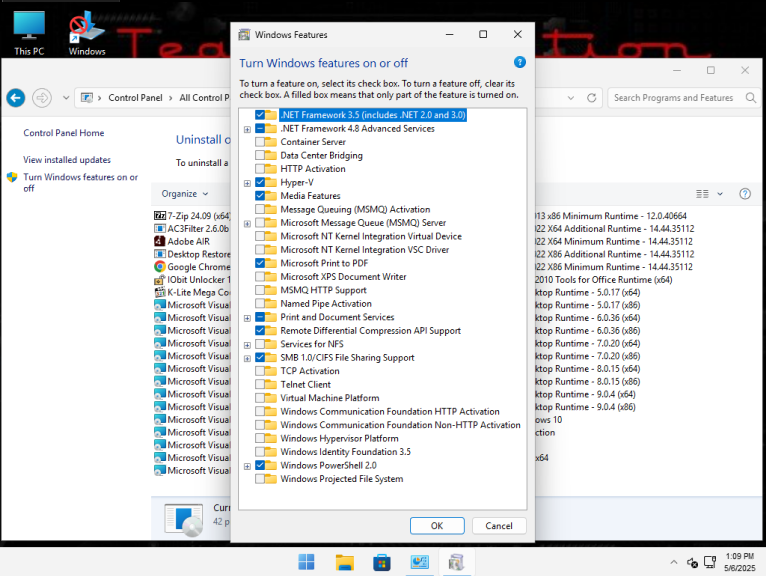Uncheck the Hyper-V checkbox
Screen dimensions: 766x576
(260, 182)
